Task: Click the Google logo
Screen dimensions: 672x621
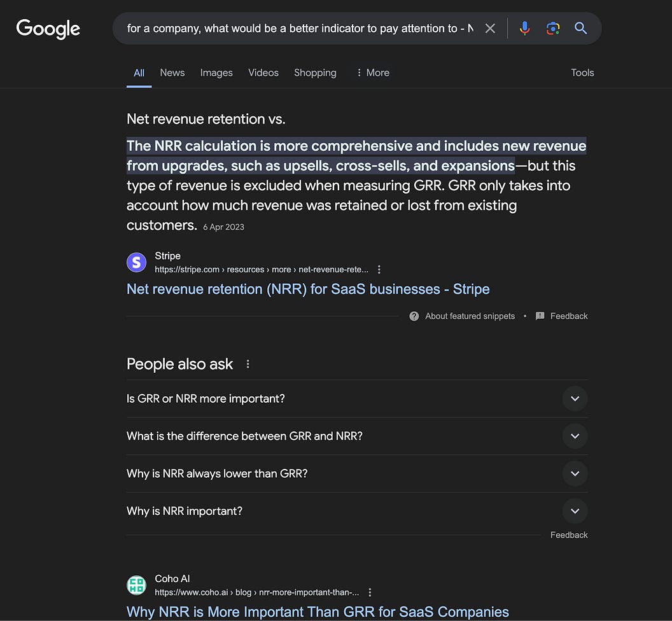Action: (x=48, y=29)
